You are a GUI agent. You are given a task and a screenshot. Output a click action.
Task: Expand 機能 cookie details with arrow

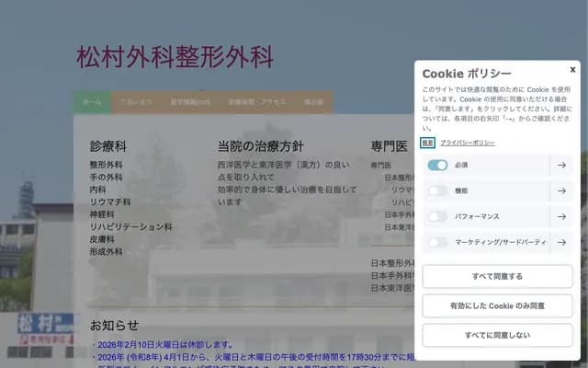tap(560, 191)
